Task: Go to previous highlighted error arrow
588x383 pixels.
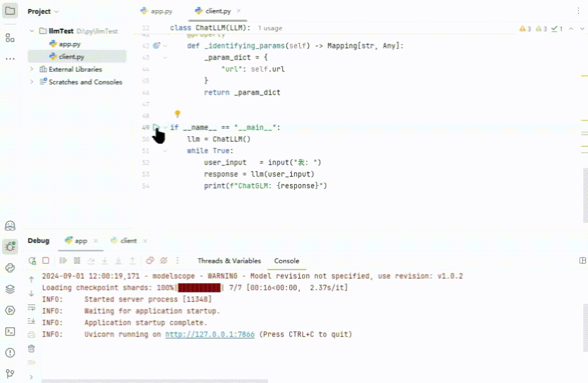Action: 571,29
